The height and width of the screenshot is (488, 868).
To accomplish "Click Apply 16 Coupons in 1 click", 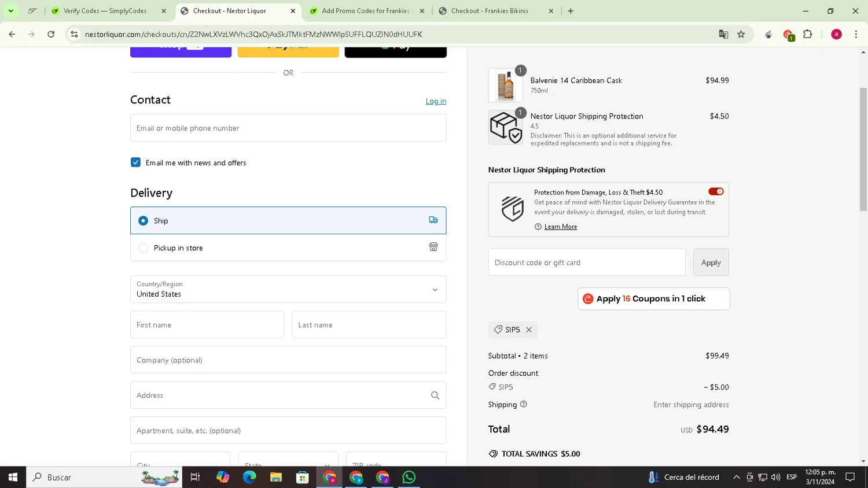I will point(654,298).
